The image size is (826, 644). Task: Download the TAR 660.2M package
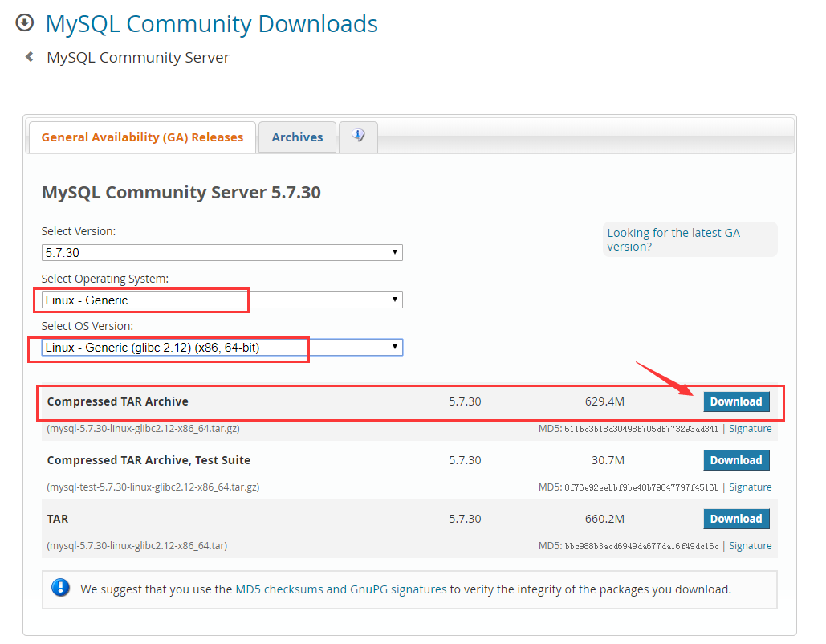[736, 519]
